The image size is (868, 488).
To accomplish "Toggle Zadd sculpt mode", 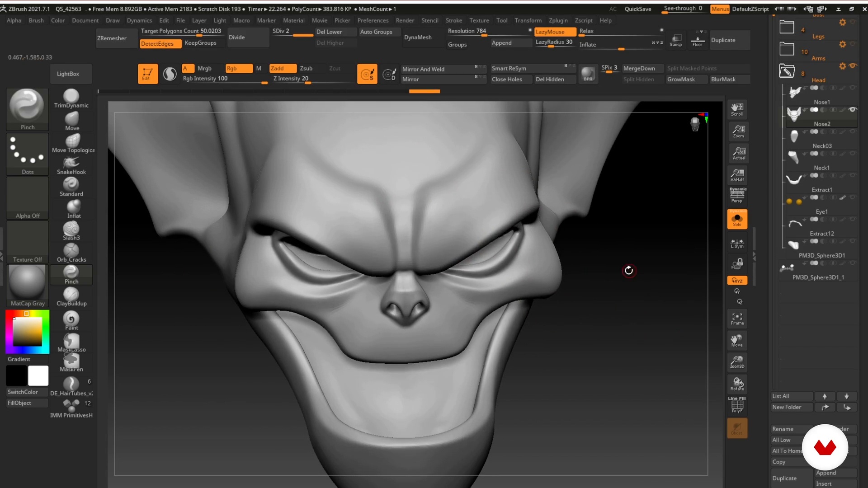I will [x=283, y=68].
